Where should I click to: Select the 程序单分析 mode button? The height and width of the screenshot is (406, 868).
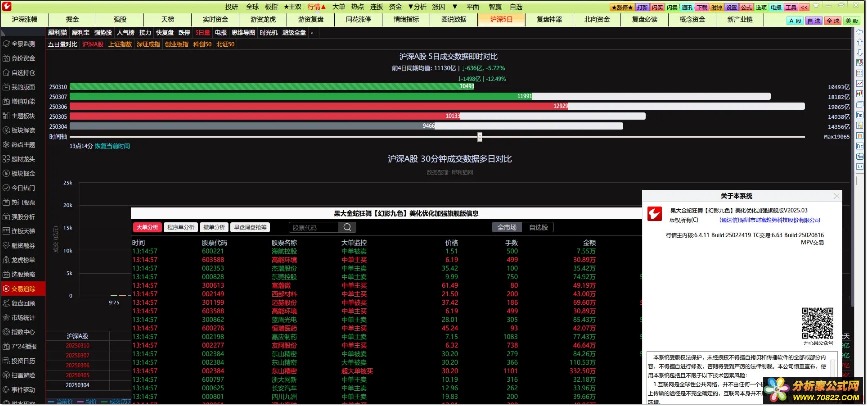tap(181, 227)
